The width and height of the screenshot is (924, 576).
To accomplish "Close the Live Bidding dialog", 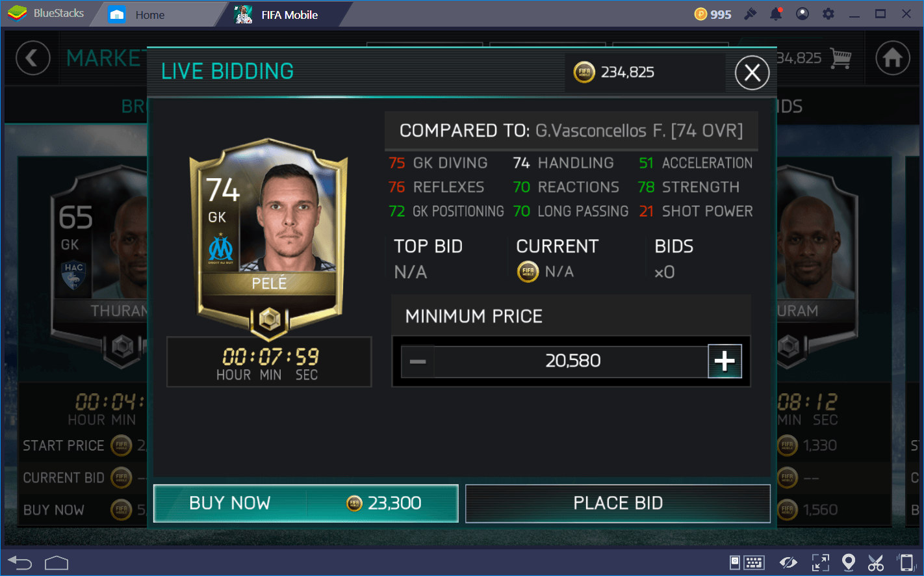I will point(752,72).
